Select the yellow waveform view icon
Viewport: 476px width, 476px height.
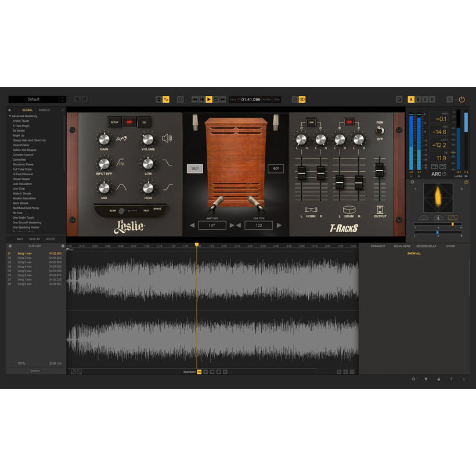pyautogui.click(x=166, y=99)
